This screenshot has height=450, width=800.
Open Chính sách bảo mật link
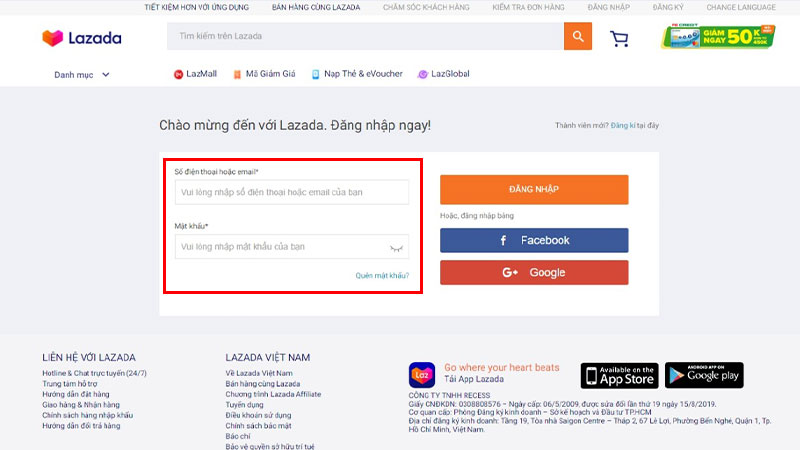click(258, 426)
